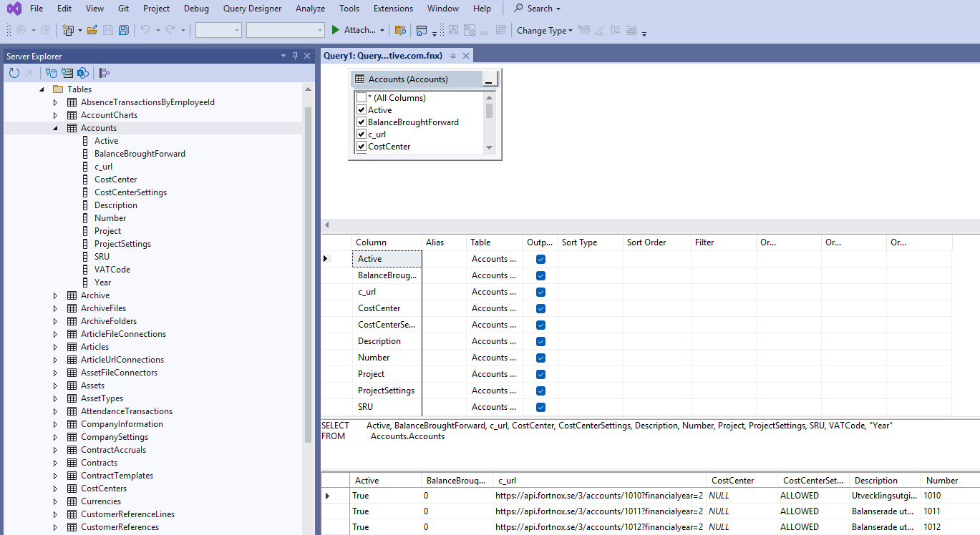Toggle Output checkbox for the Description row

pos(540,341)
